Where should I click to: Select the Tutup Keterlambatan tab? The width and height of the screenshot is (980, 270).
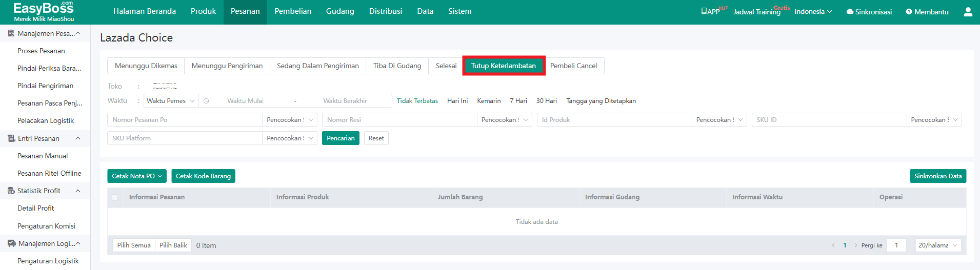[504, 66]
